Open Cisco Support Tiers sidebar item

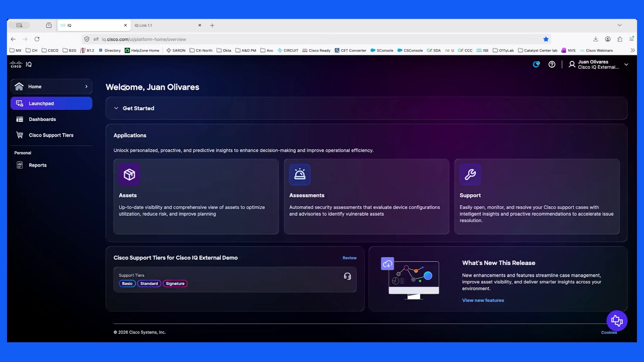coord(51,135)
